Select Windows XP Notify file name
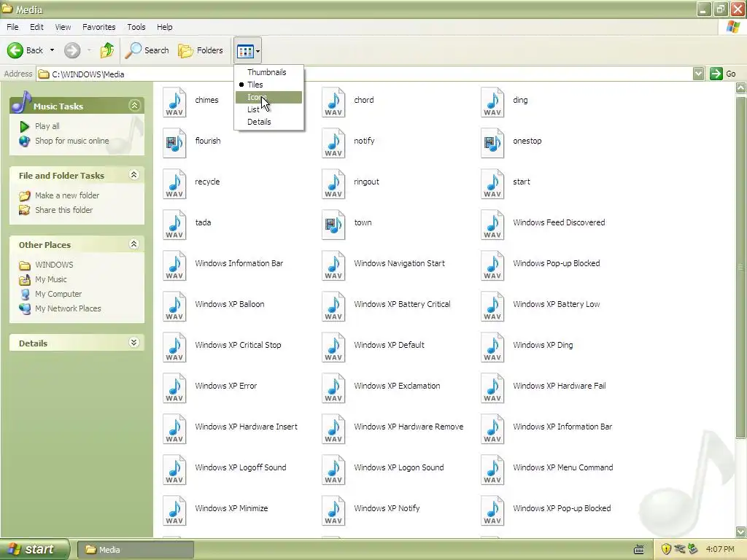 pos(387,508)
